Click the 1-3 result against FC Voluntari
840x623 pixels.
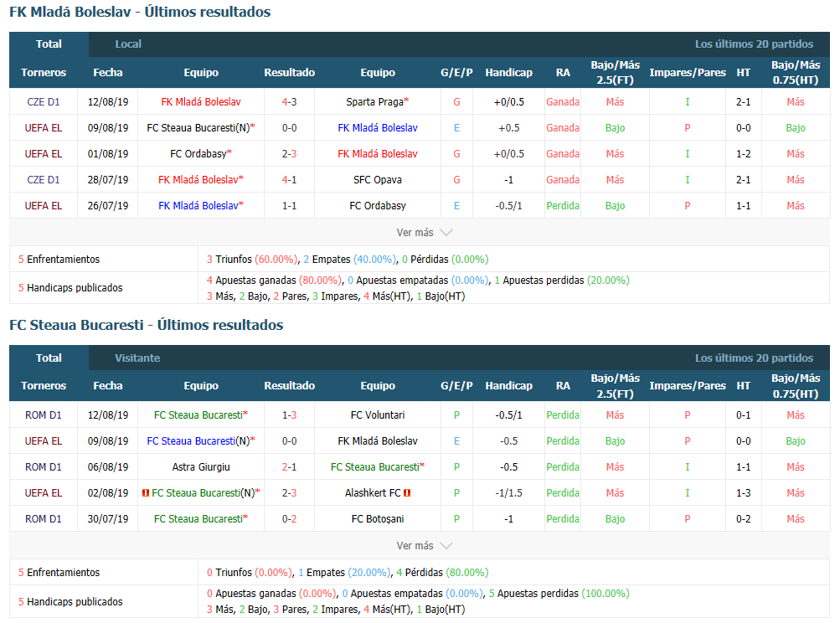point(289,415)
